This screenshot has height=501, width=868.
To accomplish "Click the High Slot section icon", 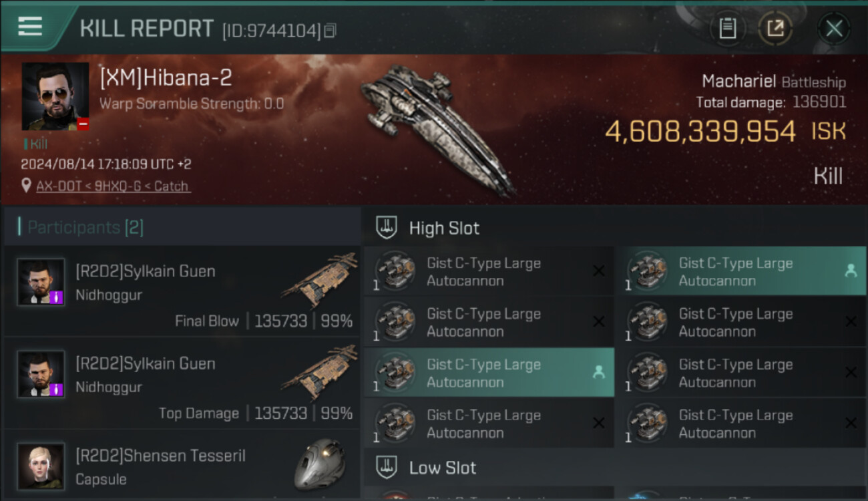I will tap(387, 228).
